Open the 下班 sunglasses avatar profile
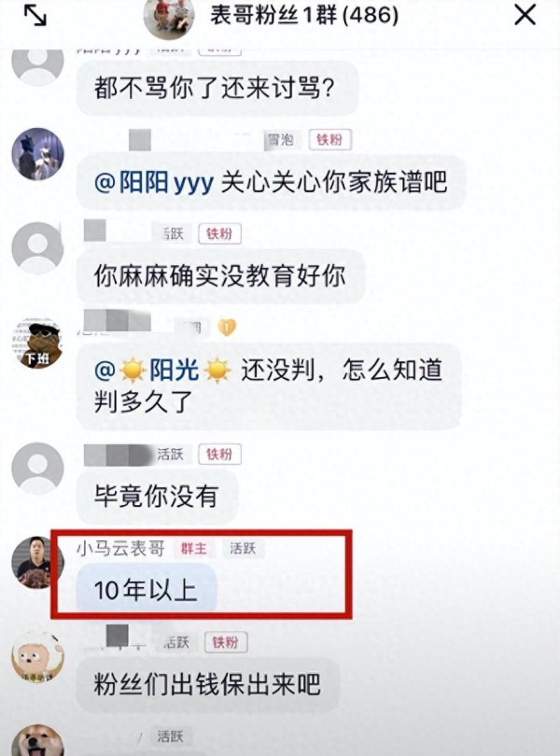 (x=37, y=343)
